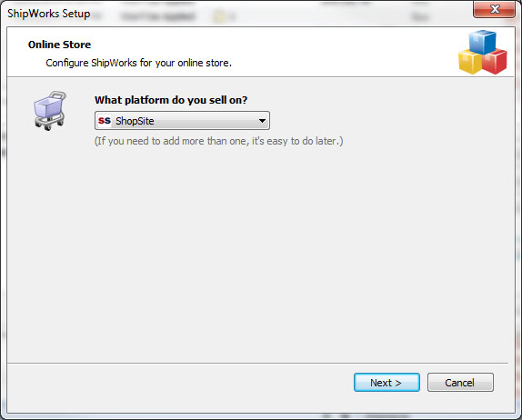
Task: Close the ShipWorks Setup window
Action: tap(495, 9)
